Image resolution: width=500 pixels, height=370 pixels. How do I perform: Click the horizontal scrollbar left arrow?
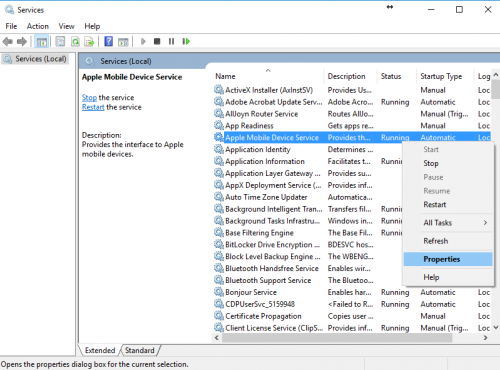[217, 337]
